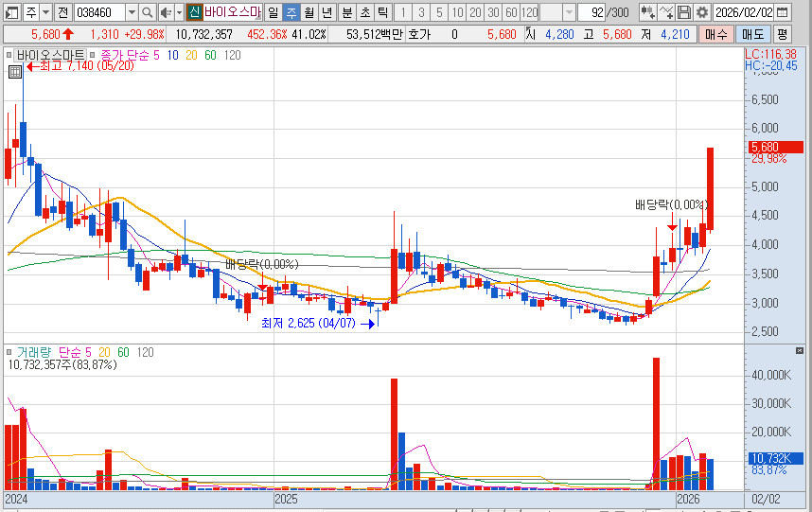
Task: Switch chart to monthly 월 period
Action: (309, 12)
